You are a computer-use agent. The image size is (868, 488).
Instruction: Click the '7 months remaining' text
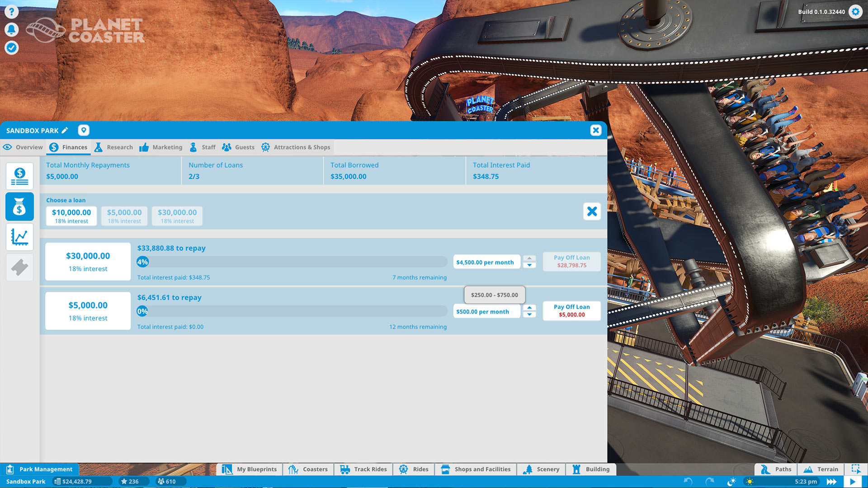(420, 277)
